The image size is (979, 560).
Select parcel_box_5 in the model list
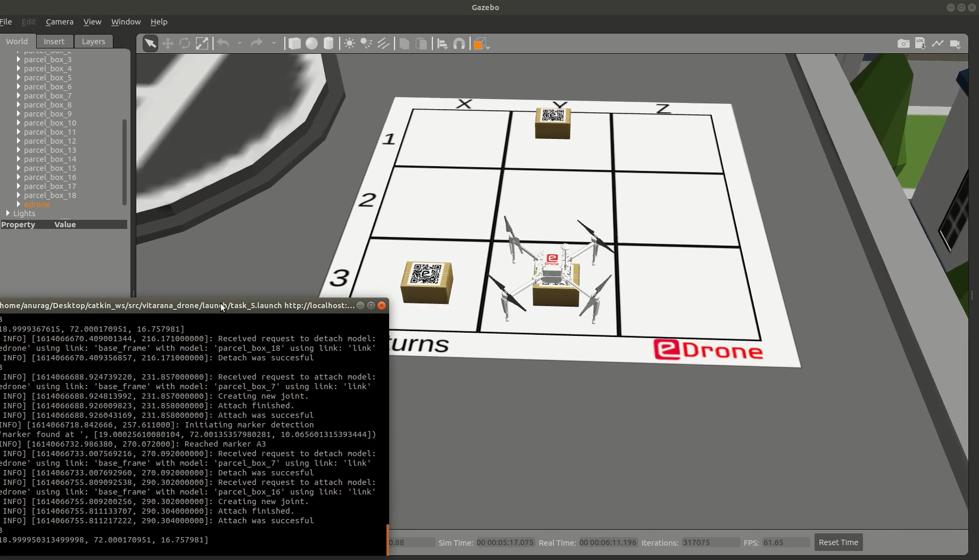(48, 78)
